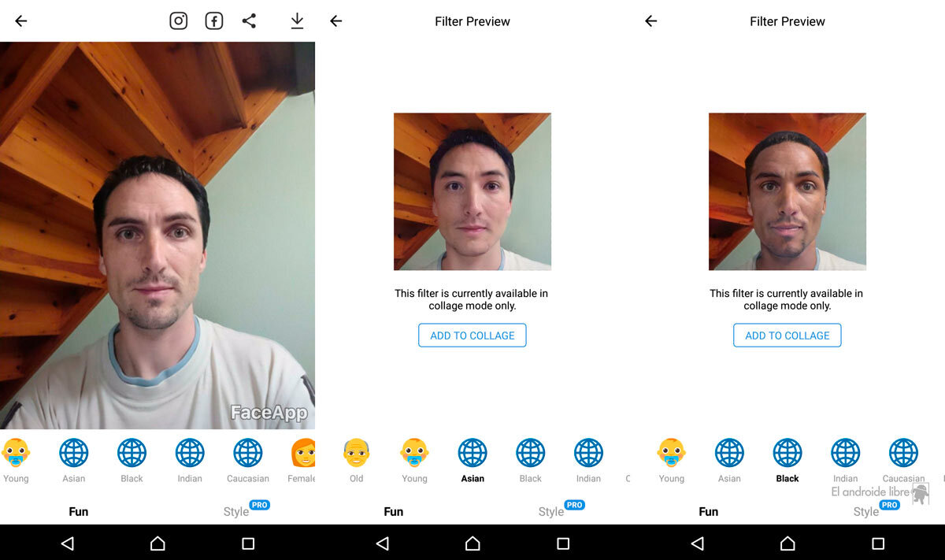Share the photo to Instagram
The width and height of the screenshot is (945, 560).
click(179, 21)
